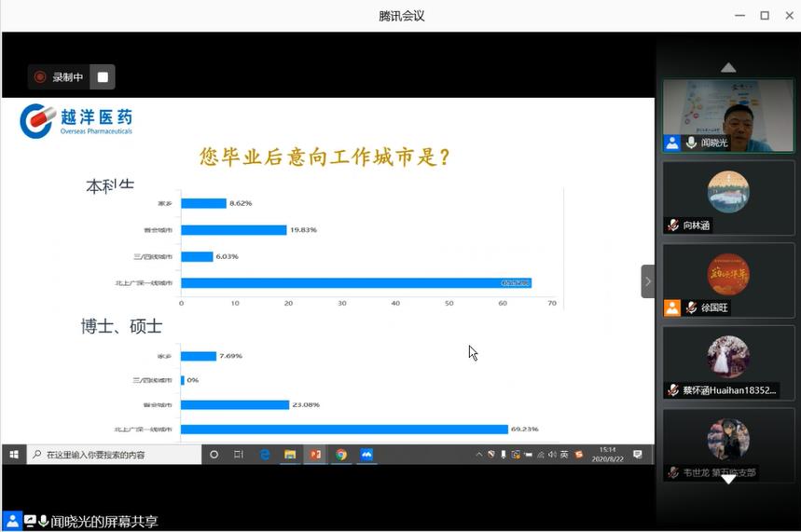801x532 pixels.
Task: Click the Sogou S input method tray icon
Action: pyautogui.click(x=579, y=455)
